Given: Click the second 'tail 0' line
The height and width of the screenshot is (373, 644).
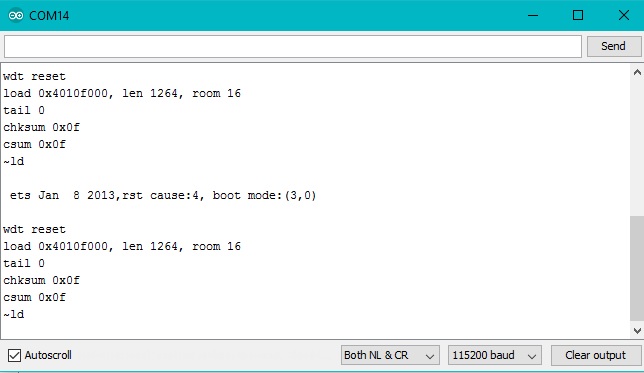Looking at the screenshot, I should click(24, 263).
